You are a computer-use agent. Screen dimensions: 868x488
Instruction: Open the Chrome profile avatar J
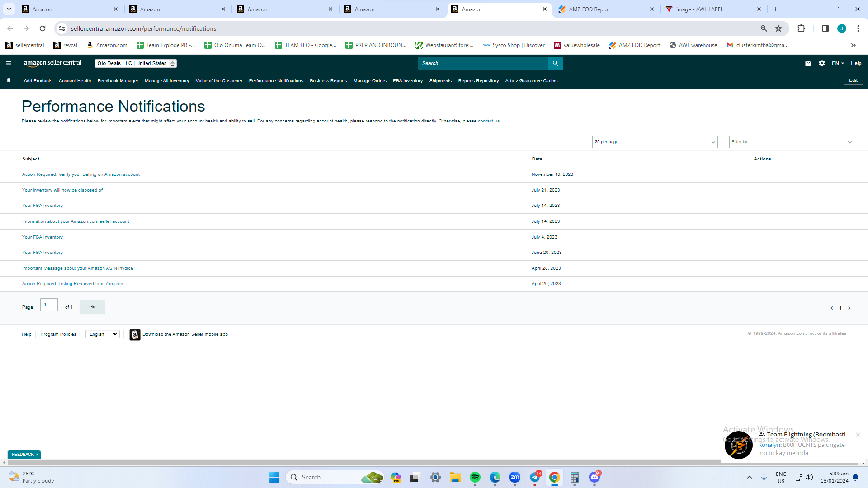[x=842, y=28]
